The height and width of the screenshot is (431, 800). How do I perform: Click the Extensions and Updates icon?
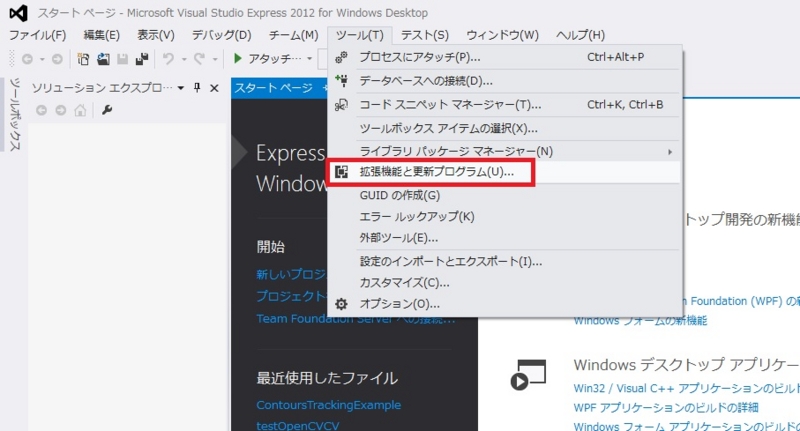(341, 172)
